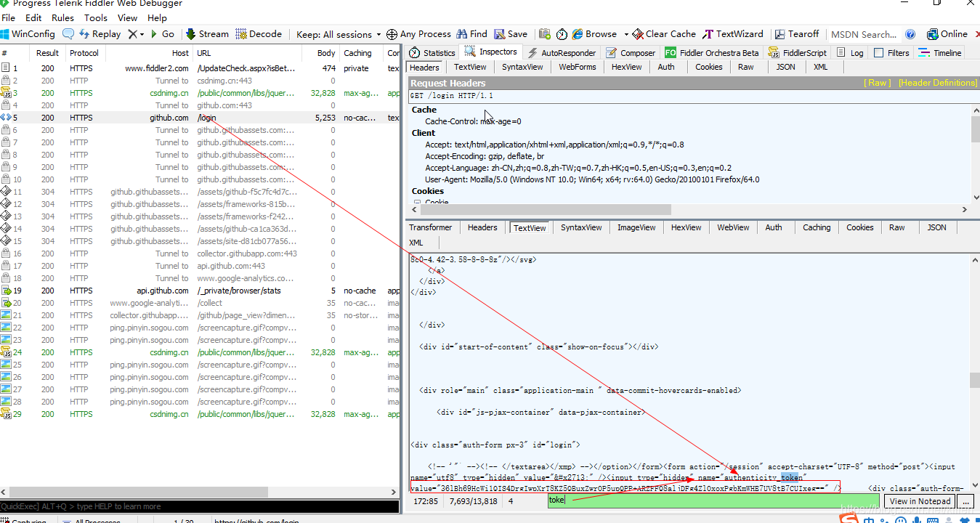Click the Save toolbar button
The height and width of the screenshot is (523, 980).
pos(511,34)
